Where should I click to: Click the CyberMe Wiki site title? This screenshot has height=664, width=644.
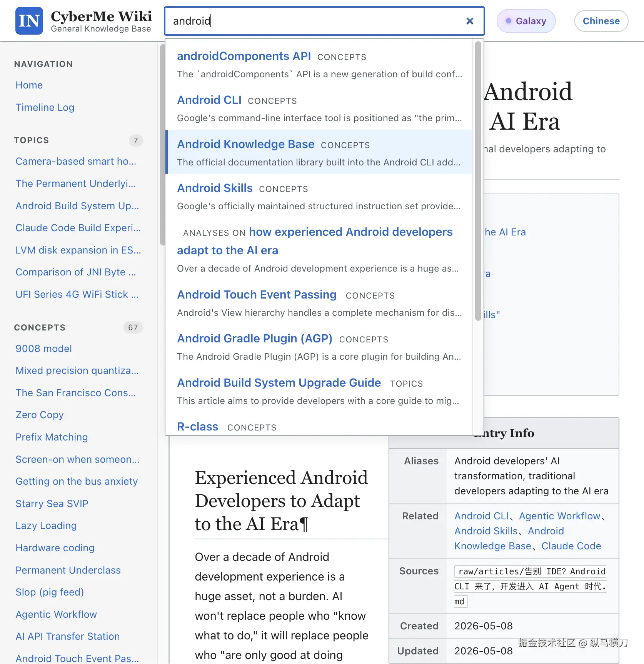pyautogui.click(x=102, y=16)
